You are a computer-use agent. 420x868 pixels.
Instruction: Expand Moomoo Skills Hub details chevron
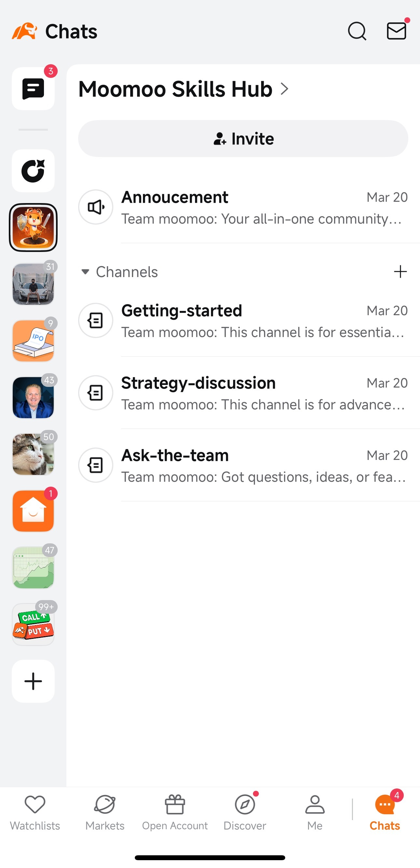tap(285, 89)
